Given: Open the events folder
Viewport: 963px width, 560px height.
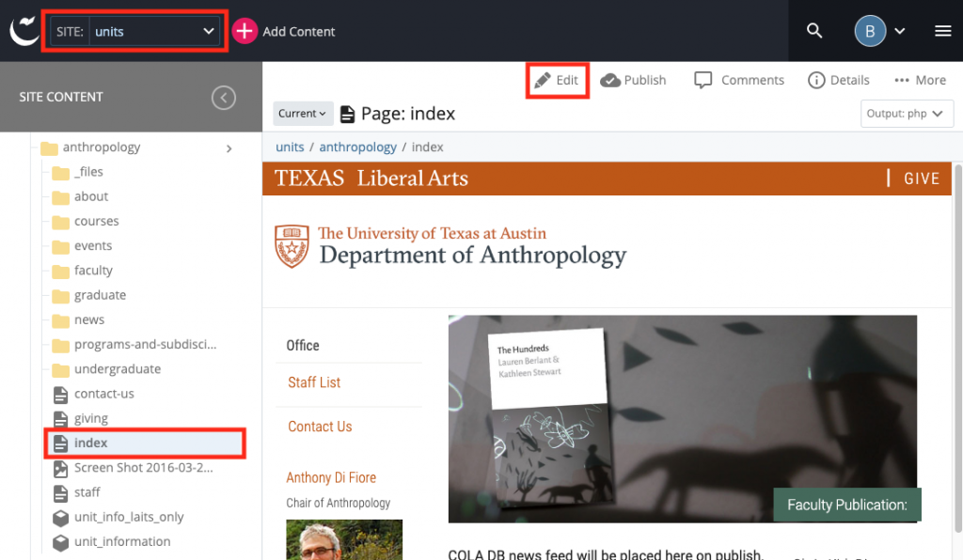Looking at the screenshot, I should 82,246.
